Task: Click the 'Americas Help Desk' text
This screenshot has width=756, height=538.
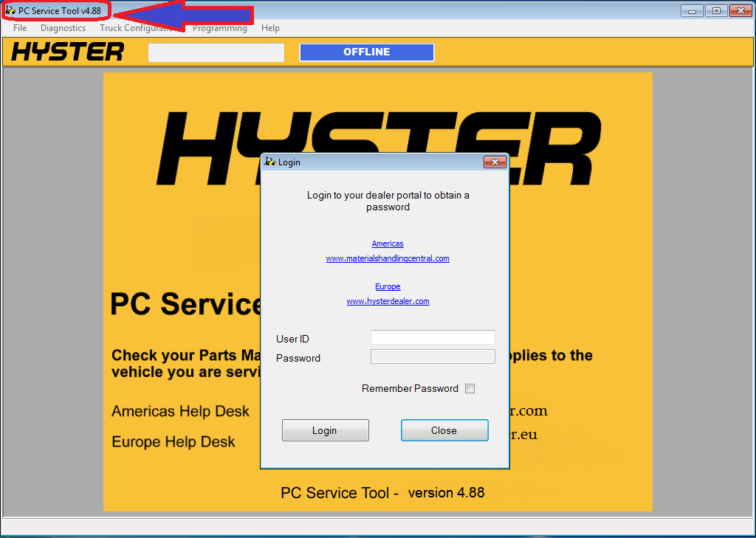Action: [180, 411]
